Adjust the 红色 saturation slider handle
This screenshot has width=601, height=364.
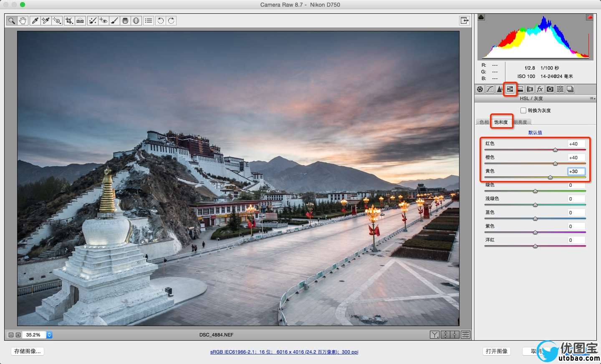(x=555, y=150)
